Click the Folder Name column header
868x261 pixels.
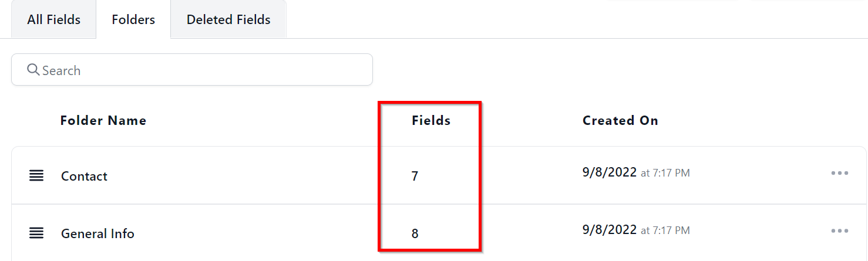tap(103, 121)
